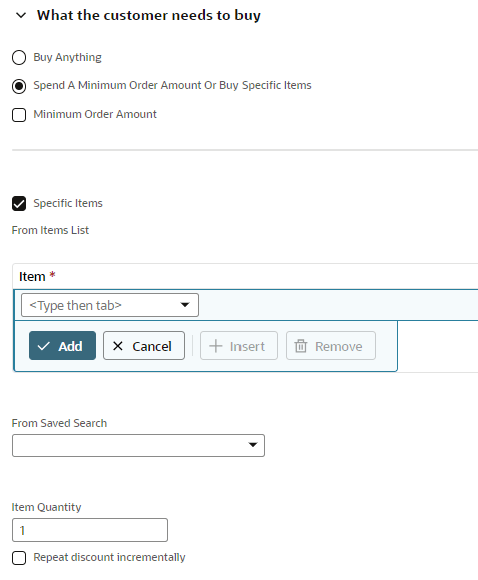Click the Item 'Type then tab' field

pyautogui.click(x=110, y=305)
